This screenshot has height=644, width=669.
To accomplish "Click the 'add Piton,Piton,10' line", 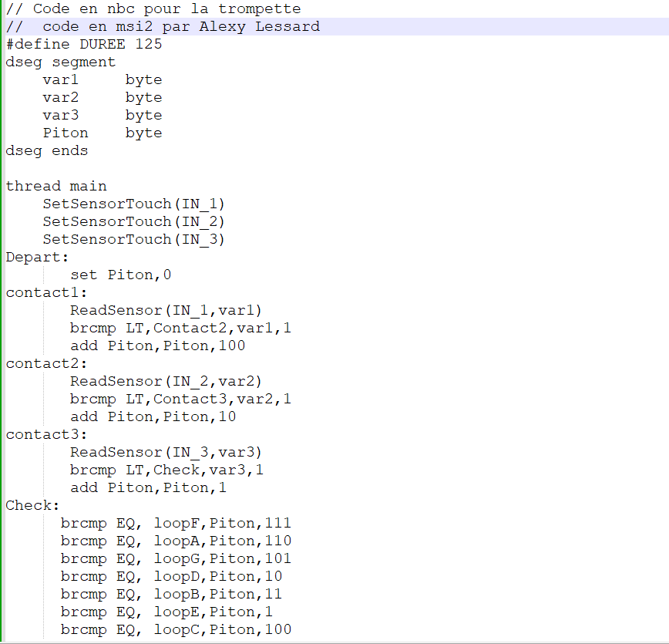I will (153, 416).
